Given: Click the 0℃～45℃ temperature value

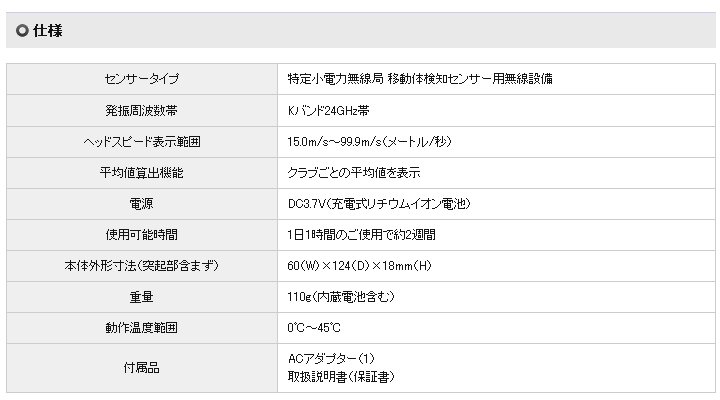Looking at the screenshot, I should (x=314, y=327).
